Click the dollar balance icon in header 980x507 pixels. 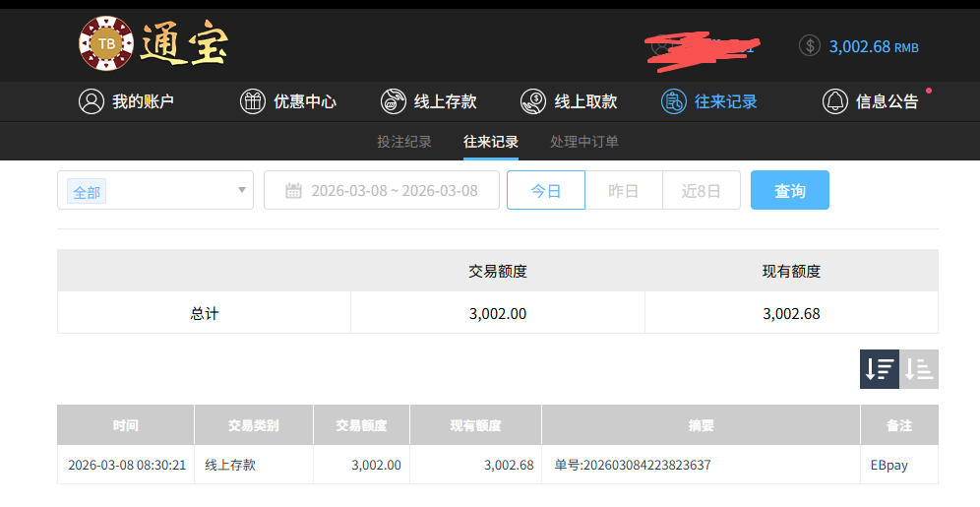[x=810, y=46]
